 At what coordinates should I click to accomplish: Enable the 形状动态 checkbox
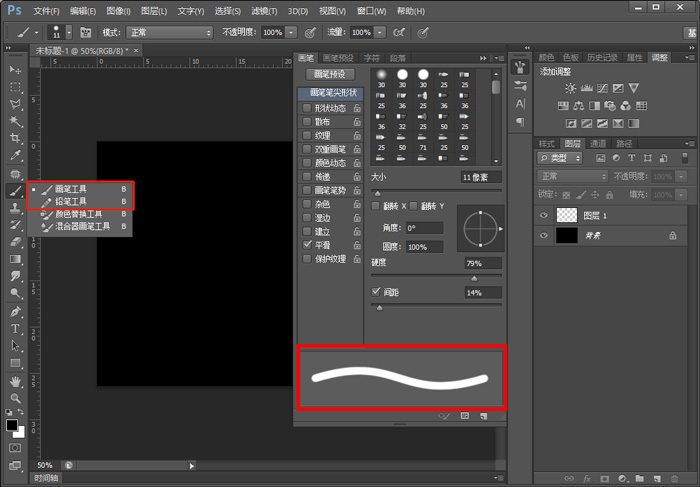307,108
